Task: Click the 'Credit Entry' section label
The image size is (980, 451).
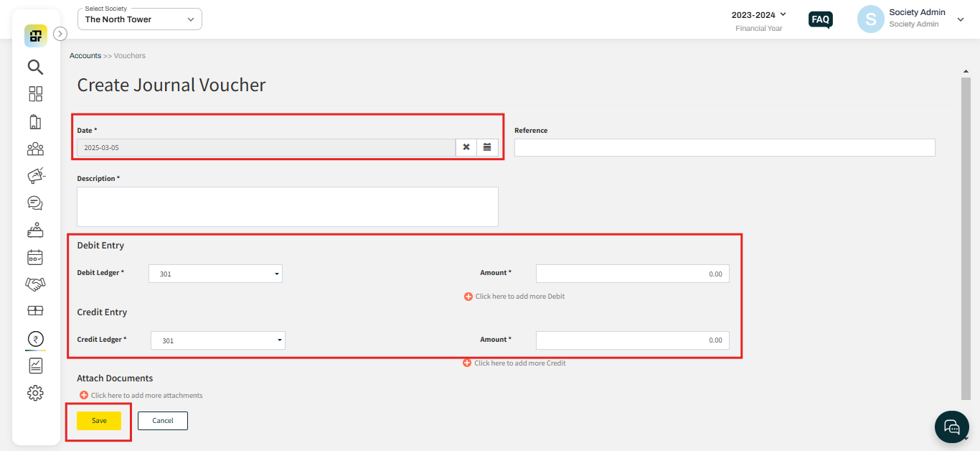Action: pos(102,312)
